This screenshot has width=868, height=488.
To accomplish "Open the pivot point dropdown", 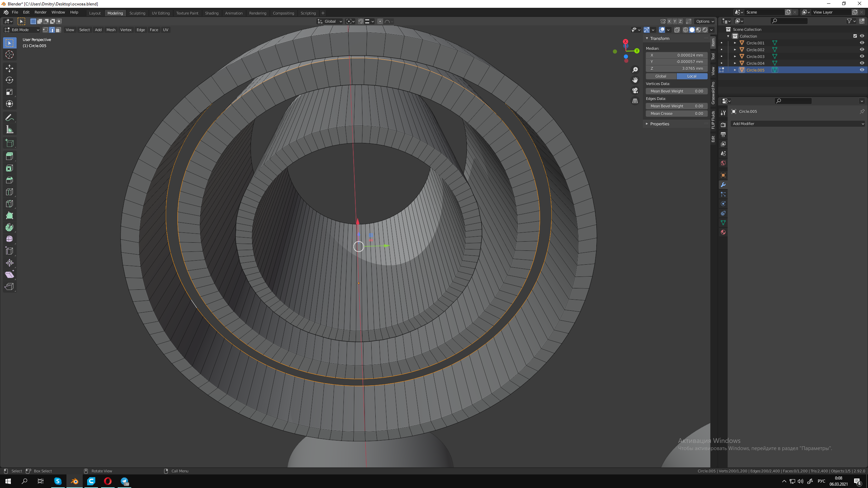I will click(350, 21).
